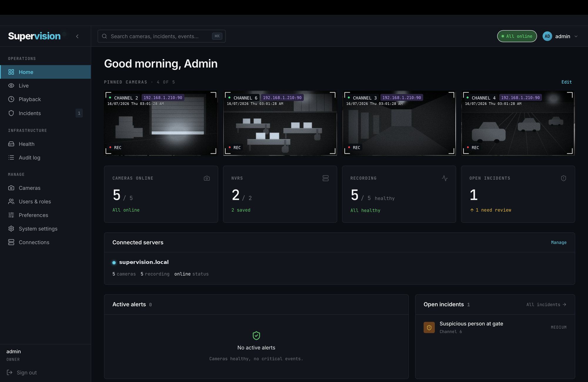This screenshot has width=588, height=382.
Task: Click the orange shield icon beside Suspicious person
Action: (429, 327)
